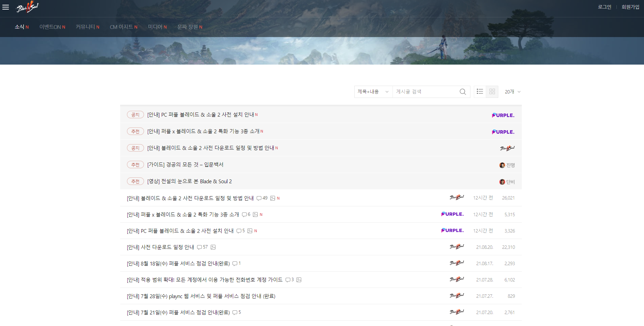
Task: Click the search magnifier icon
Action: (463, 92)
